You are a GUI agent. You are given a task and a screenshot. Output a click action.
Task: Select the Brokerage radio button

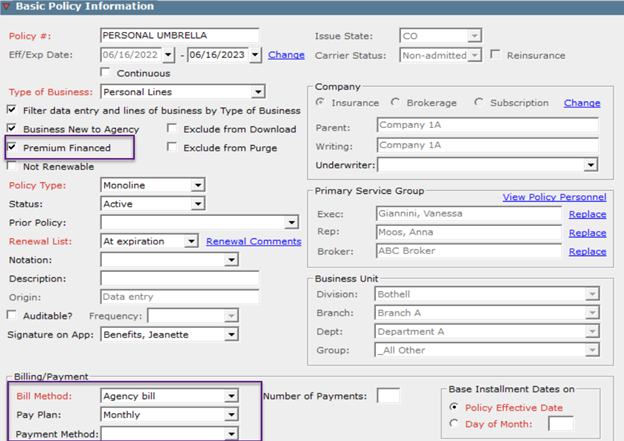pyautogui.click(x=395, y=102)
